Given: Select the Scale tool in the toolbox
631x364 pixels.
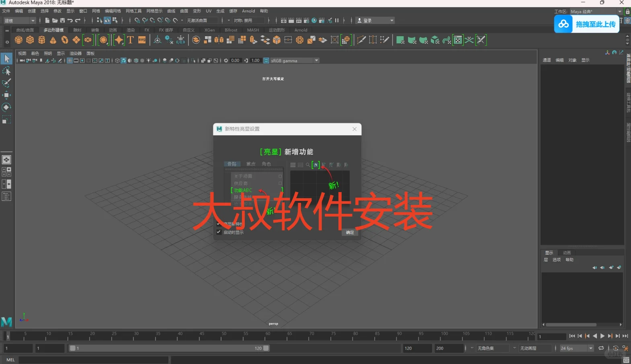Looking at the screenshot, I should [6, 120].
